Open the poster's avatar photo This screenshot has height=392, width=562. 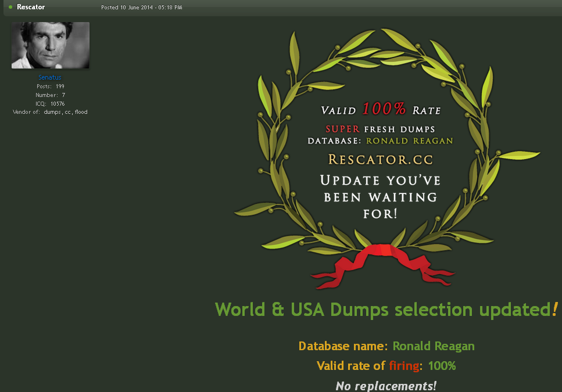click(51, 45)
